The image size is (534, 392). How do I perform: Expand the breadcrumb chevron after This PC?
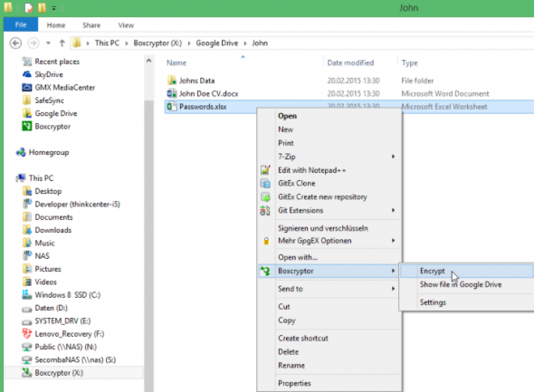pos(127,43)
